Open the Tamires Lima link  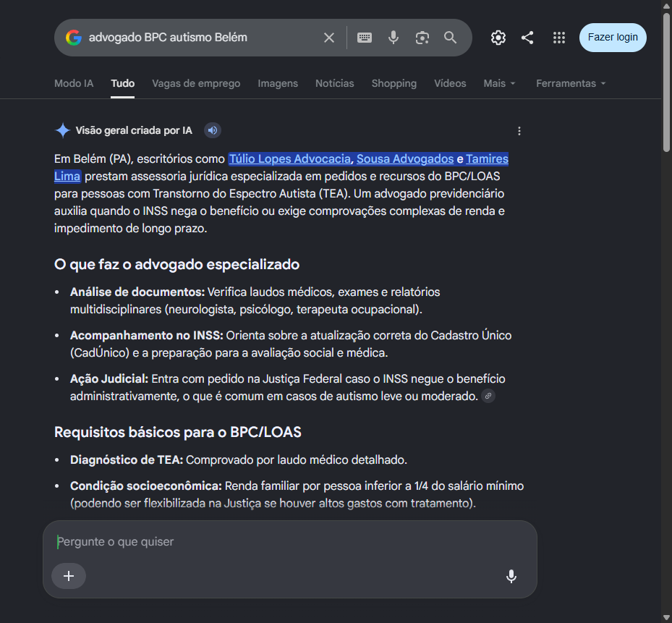487,158
